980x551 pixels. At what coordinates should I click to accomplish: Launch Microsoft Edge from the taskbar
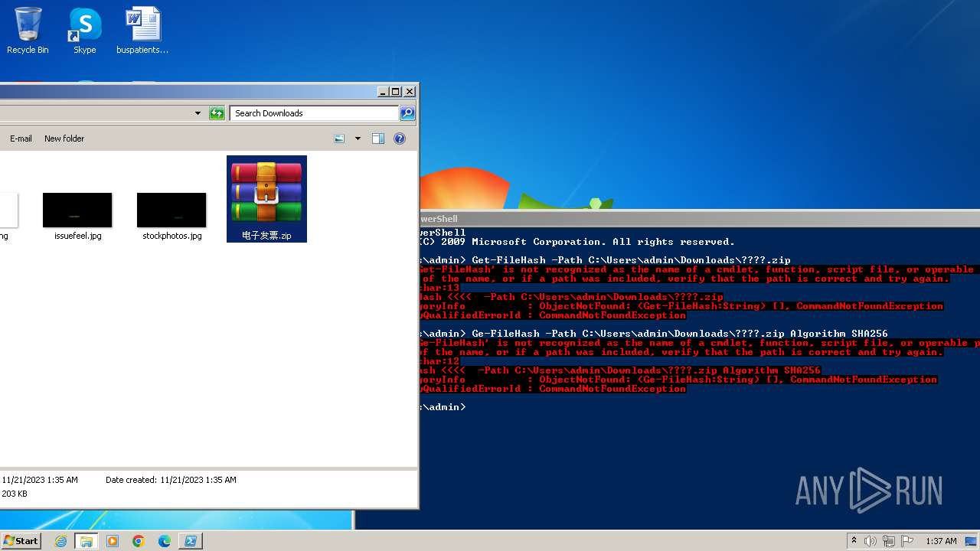point(165,541)
